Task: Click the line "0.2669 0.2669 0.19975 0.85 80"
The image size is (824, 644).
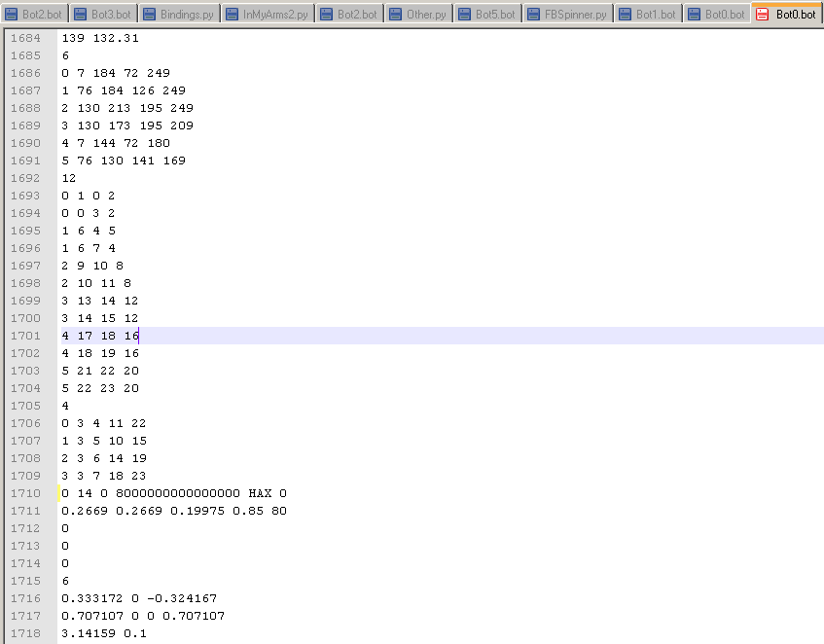Action: (x=174, y=511)
